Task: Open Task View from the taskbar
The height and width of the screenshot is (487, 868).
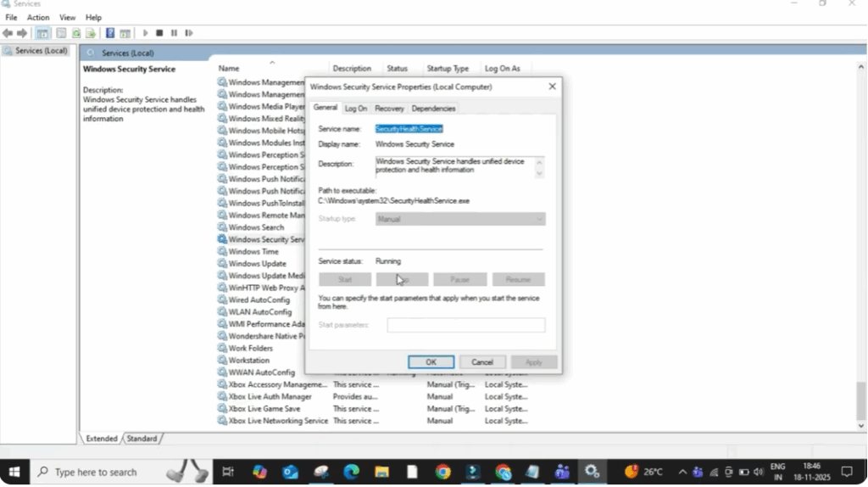Action: click(227, 472)
